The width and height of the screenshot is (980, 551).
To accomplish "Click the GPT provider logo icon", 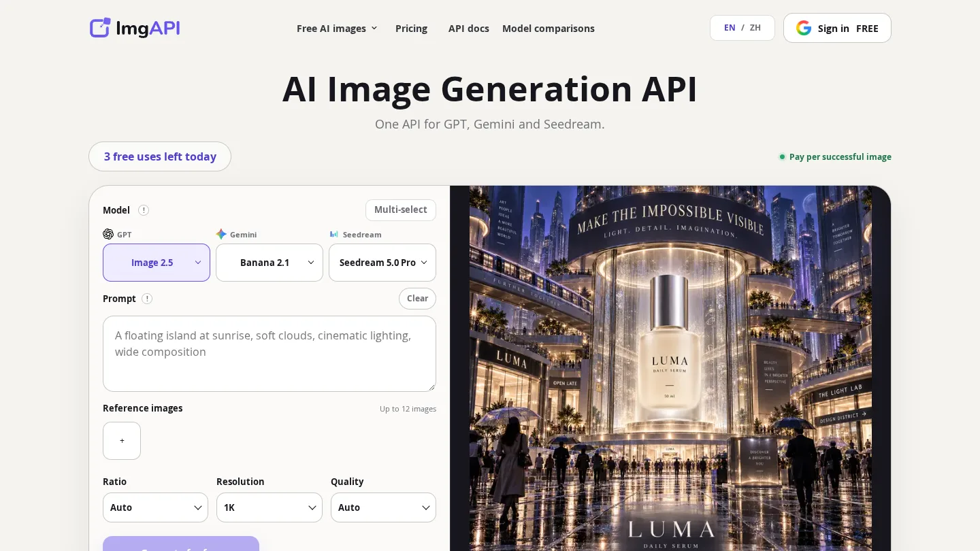I will pyautogui.click(x=108, y=234).
